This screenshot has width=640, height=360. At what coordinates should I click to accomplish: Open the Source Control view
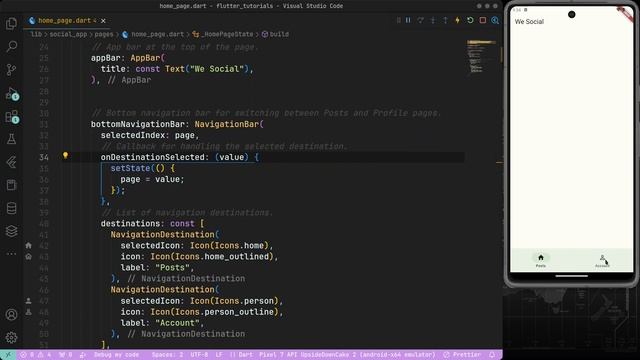pyautogui.click(x=11, y=69)
